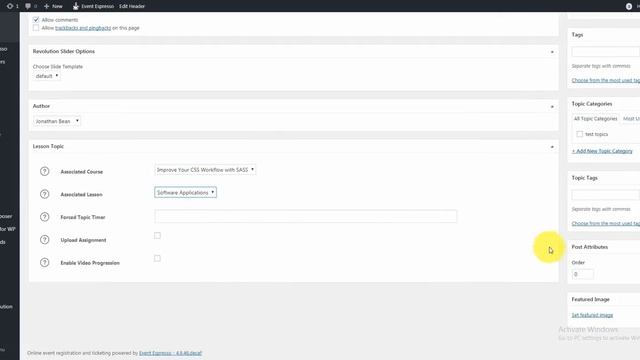Viewport: 640px width, 360px height.
Task: Click help icon beside Upload Assignment
Action: [44, 240]
